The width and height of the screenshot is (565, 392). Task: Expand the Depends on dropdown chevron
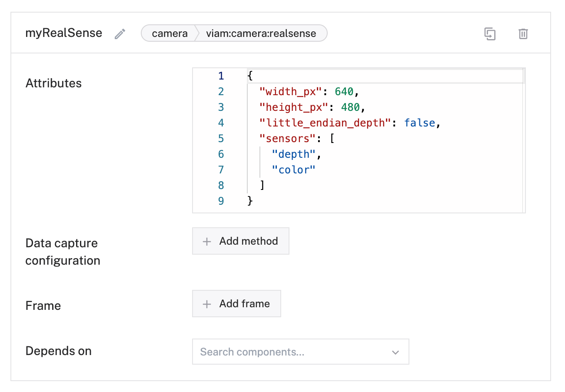click(x=395, y=352)
